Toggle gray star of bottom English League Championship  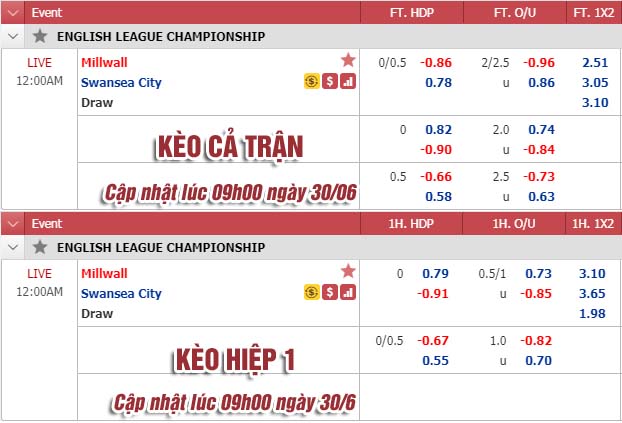pos(40,247)
